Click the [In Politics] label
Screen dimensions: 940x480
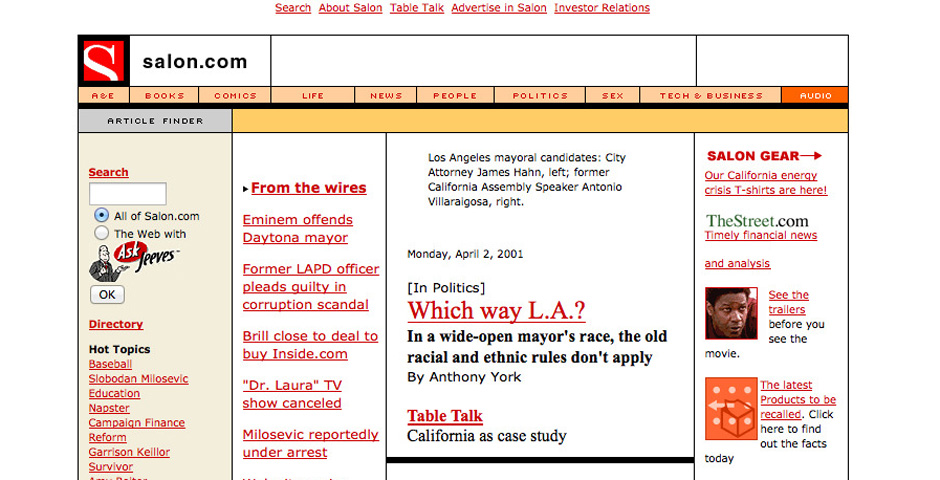click(446, 288)
